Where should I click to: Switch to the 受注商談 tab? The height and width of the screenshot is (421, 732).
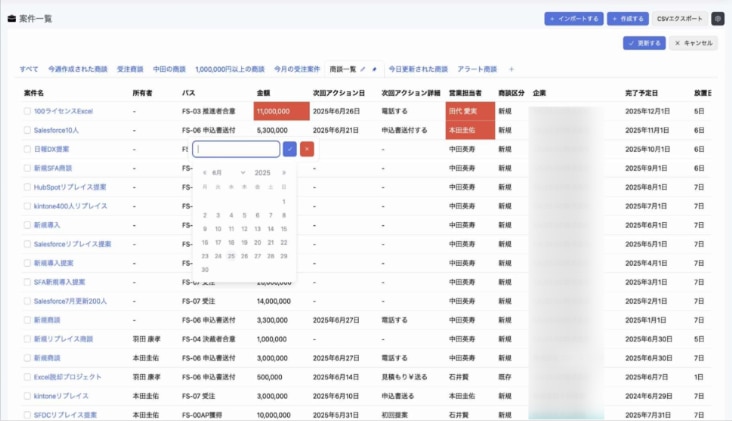tap(130, 69)
